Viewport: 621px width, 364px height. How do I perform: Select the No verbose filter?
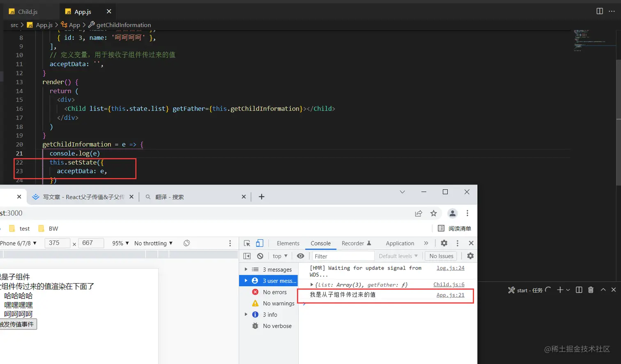click(268, 326)
